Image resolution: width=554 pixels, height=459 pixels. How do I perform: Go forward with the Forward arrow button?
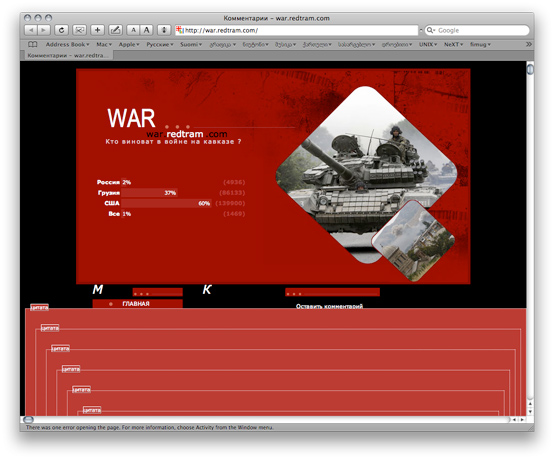pyautogui.click(x=44, y=30)
